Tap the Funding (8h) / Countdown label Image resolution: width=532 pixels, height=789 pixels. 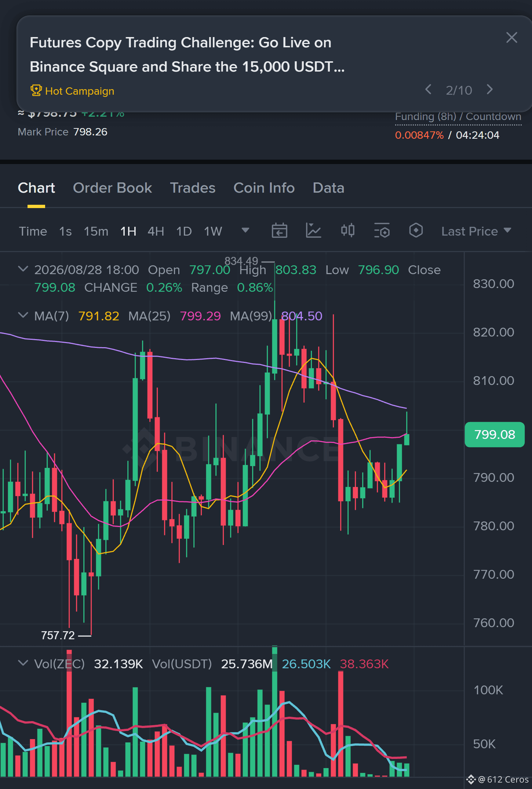point(458,117)
